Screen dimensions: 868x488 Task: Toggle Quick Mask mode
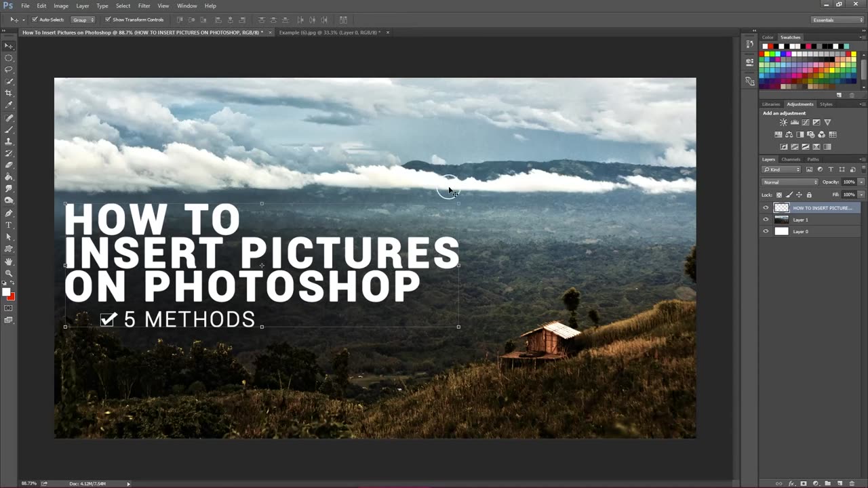coord(9,308)
